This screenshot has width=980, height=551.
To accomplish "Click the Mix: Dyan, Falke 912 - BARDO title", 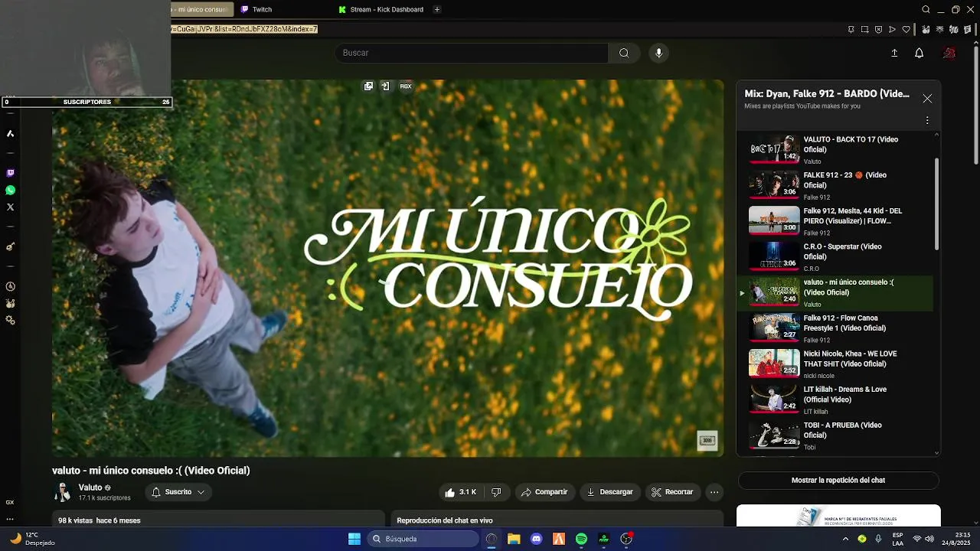I will (827, 94).
